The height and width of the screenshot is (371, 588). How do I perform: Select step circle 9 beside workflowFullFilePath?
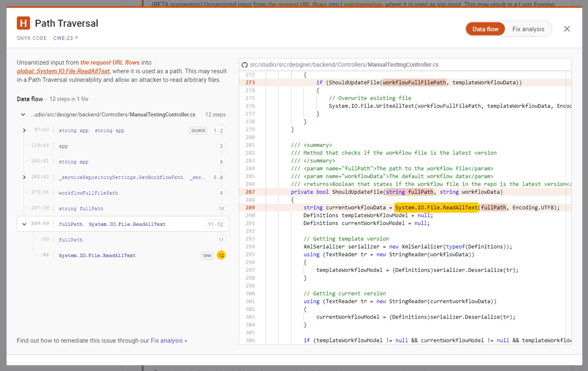[221, 193]
